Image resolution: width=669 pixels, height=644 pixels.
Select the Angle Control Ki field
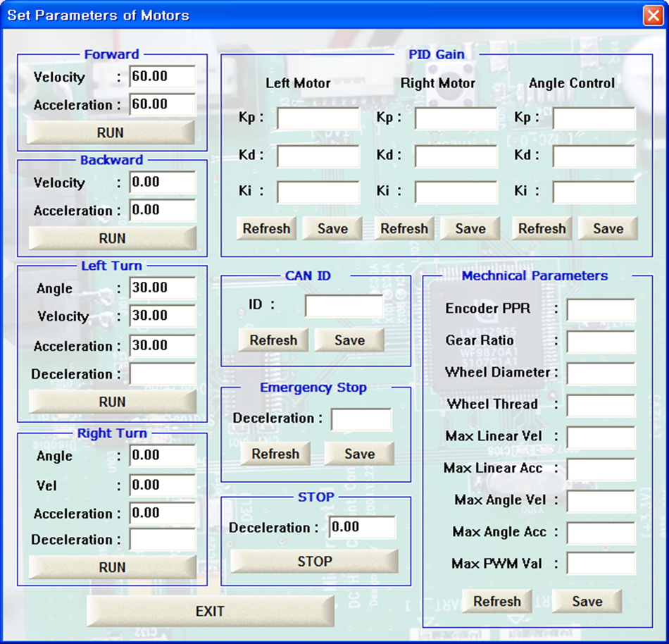pyautogui.click(x=594, y=192)
